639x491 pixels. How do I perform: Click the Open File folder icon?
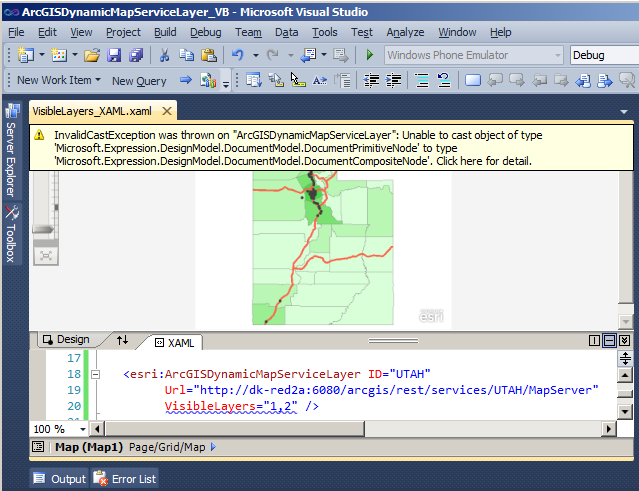pyautogui.click(x=92, y=55)
